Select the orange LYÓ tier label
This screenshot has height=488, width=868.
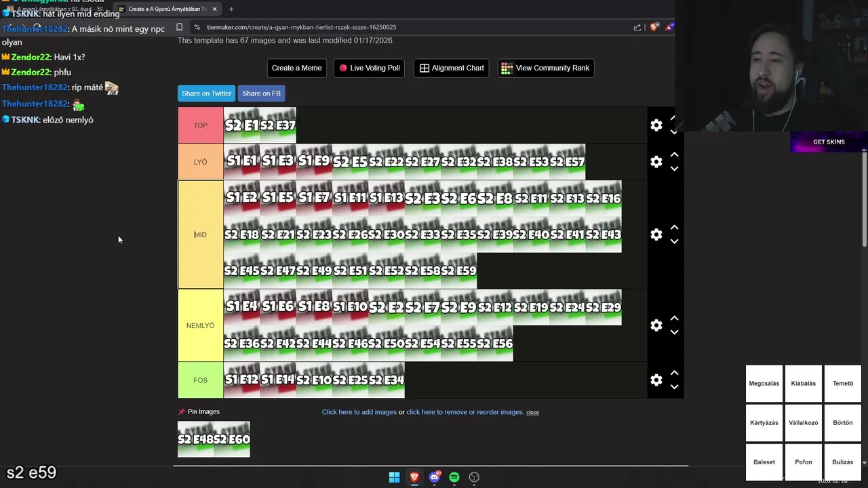[x=201, y=162]
